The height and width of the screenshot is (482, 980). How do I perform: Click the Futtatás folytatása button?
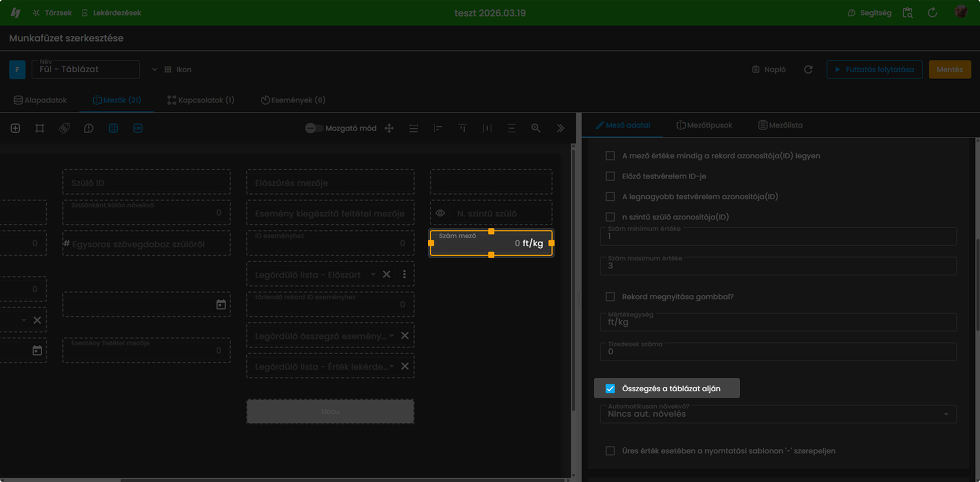[874, 69]
